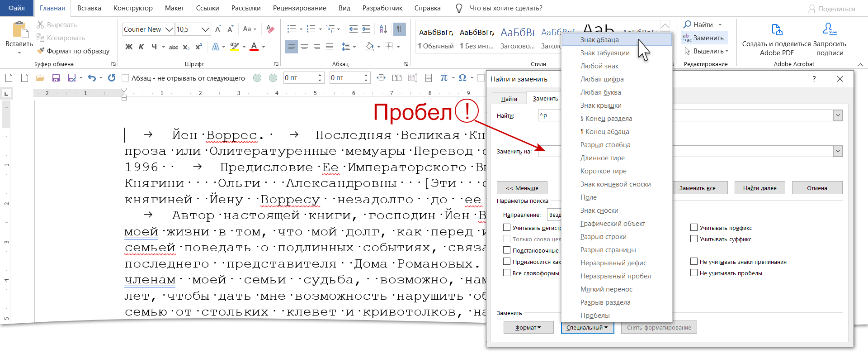Viewport: 868px width, 354px height.
Task: Toggle bulleted list icon
Action: (x=292, y=29)
